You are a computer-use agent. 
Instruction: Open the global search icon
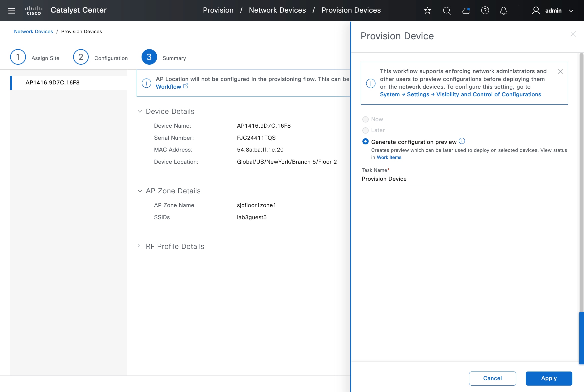tap(447, 11)
